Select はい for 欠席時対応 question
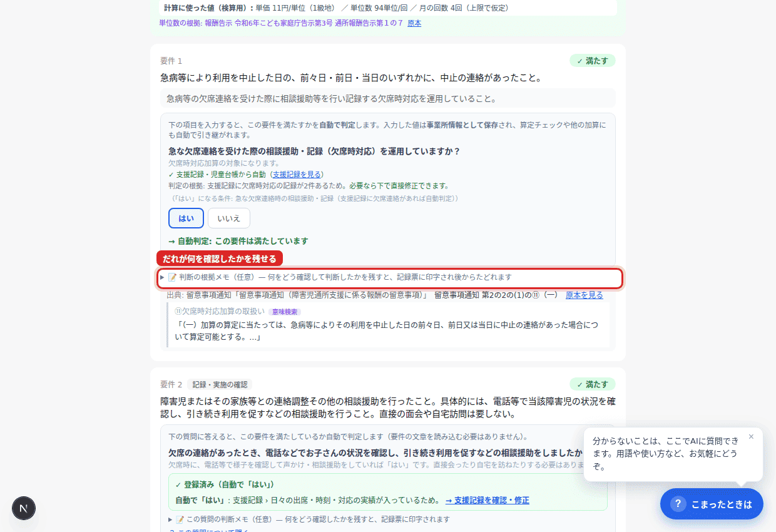This screenshot has width=776, height=532. click(186, 218)
